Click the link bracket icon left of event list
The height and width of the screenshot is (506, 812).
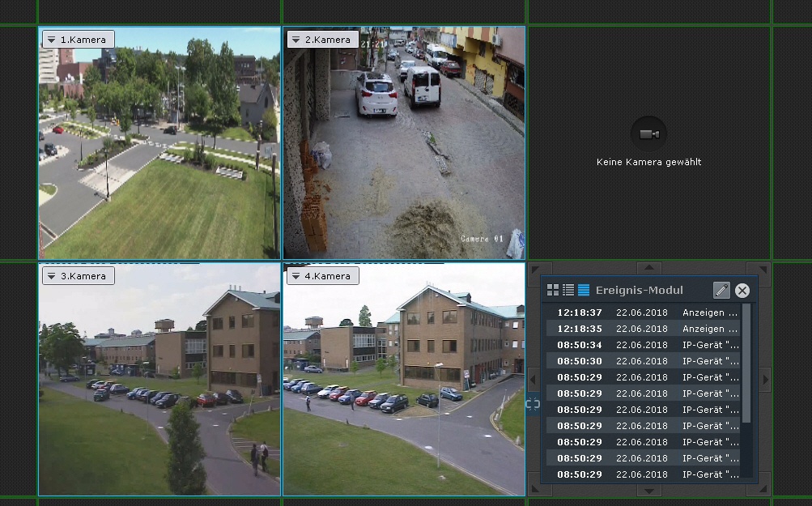pos(532,404)
